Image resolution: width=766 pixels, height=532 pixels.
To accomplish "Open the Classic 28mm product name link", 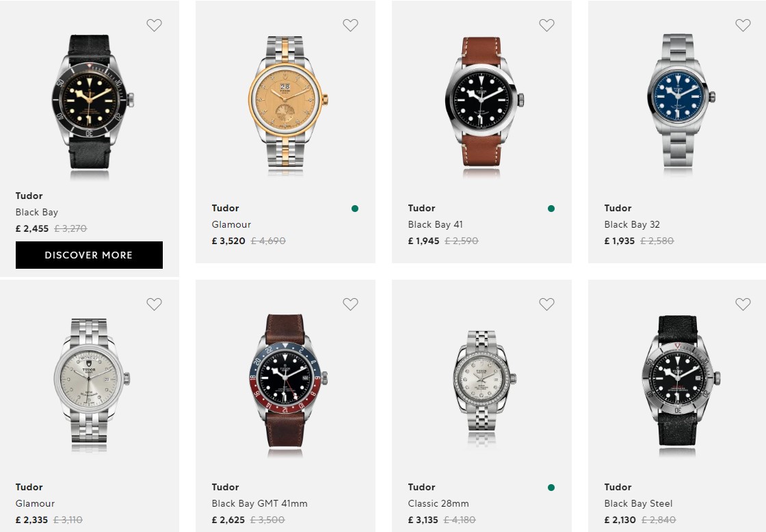I will click(x=438, y=503).
